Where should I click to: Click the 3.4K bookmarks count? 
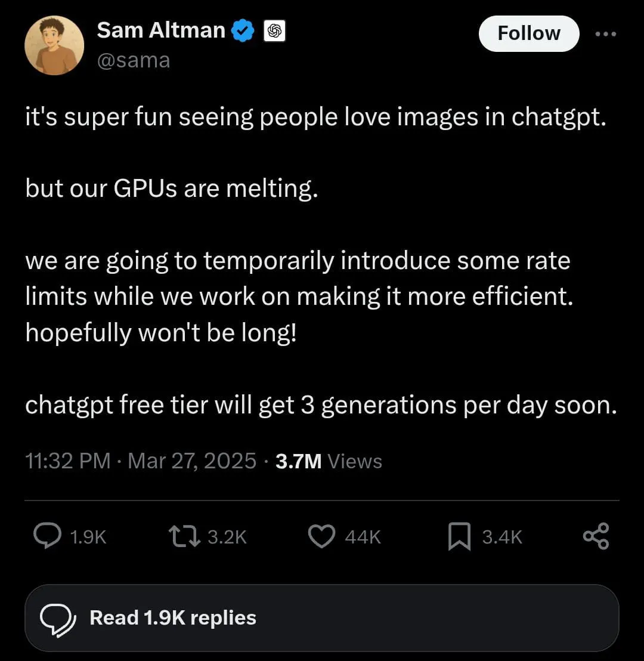click(502, 537)
